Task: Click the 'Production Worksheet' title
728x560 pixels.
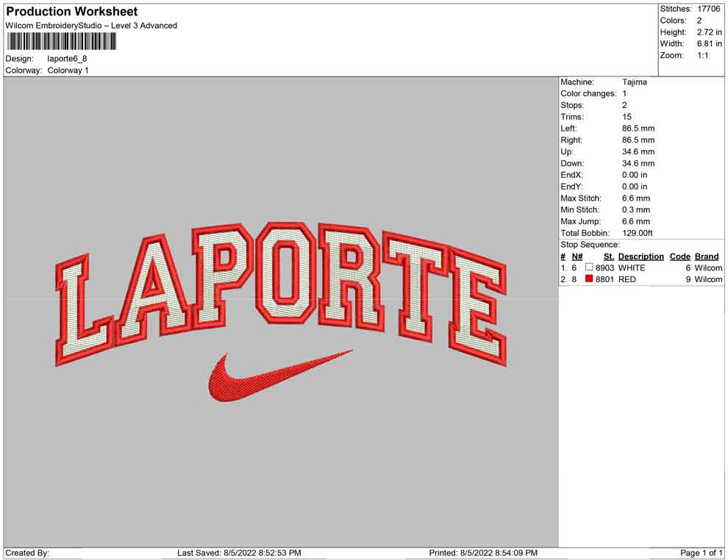Action: point(72,12)
